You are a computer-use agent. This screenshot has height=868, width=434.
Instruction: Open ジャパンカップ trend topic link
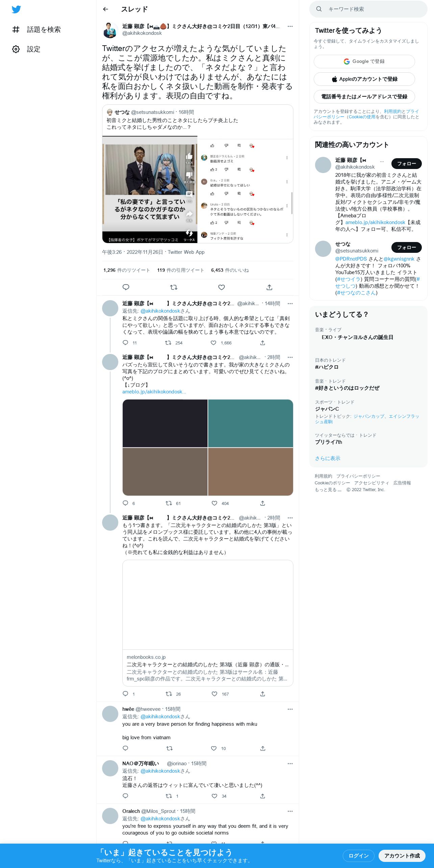coord(368,416)
